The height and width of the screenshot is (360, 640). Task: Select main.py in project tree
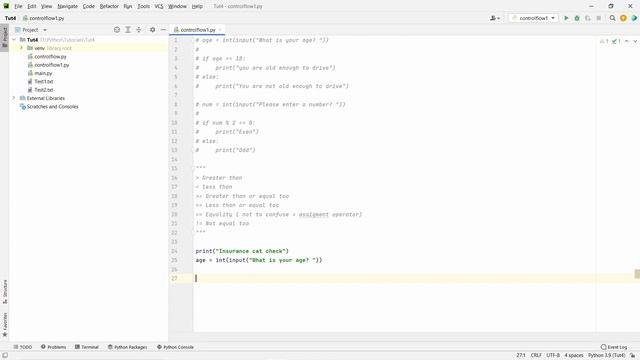click(x=43, y=73)
